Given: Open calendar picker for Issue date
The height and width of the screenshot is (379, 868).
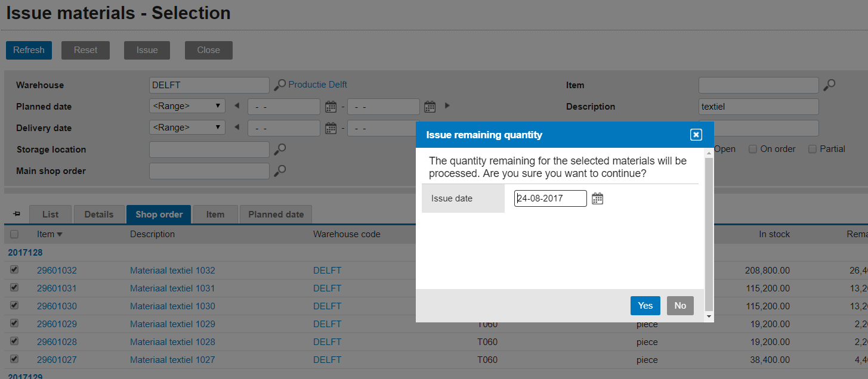Looking at the screenshot, I should pyautogui.click(x=597, y=198).
